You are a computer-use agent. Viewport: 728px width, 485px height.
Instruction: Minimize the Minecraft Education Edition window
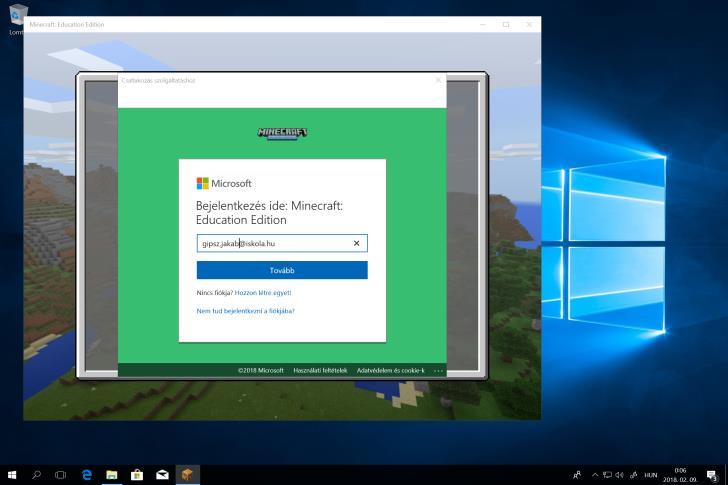click(483, 24)
